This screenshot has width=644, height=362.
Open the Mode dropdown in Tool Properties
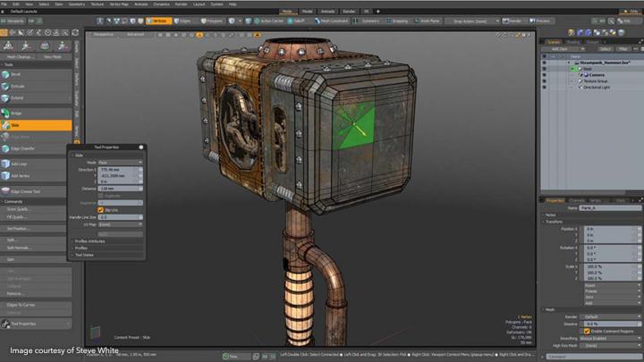coord(121,163)
